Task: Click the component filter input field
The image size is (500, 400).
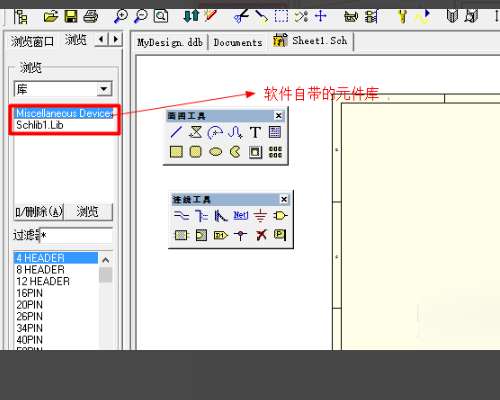Action: [x=76, y=236]
